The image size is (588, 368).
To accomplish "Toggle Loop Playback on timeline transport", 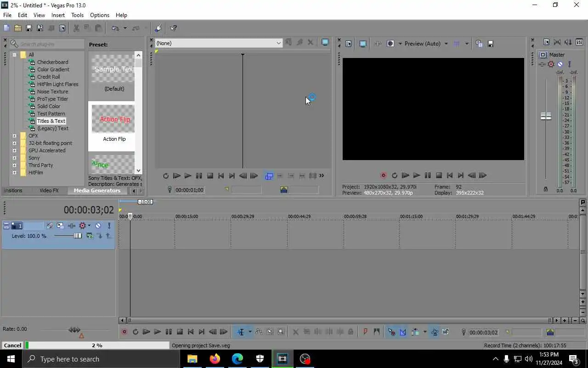I will click(x=136, y=332).
